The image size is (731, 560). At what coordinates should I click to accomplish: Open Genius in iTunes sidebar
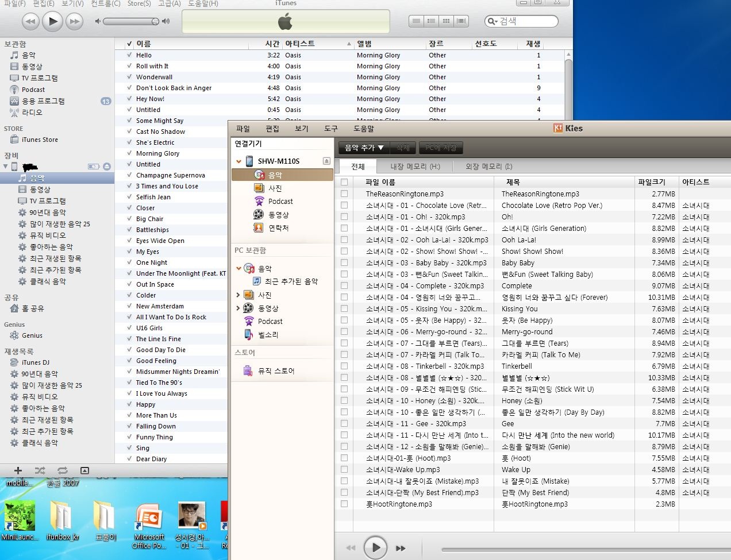point(32,335)
